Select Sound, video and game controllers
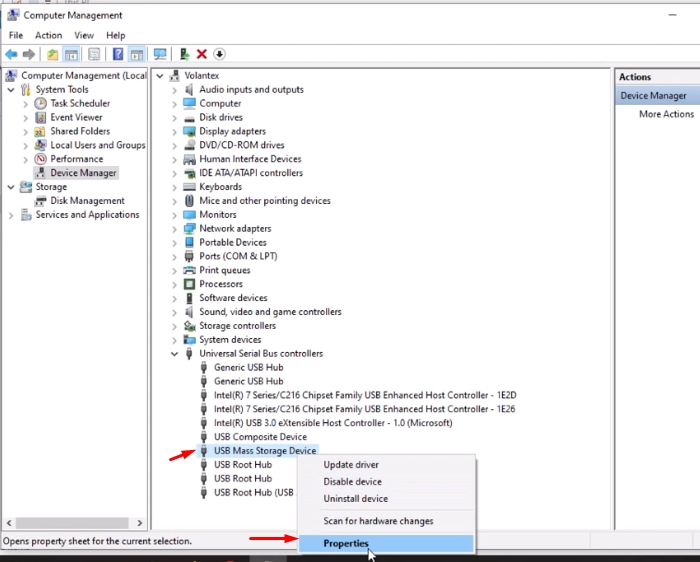 [x=270, y=312]
